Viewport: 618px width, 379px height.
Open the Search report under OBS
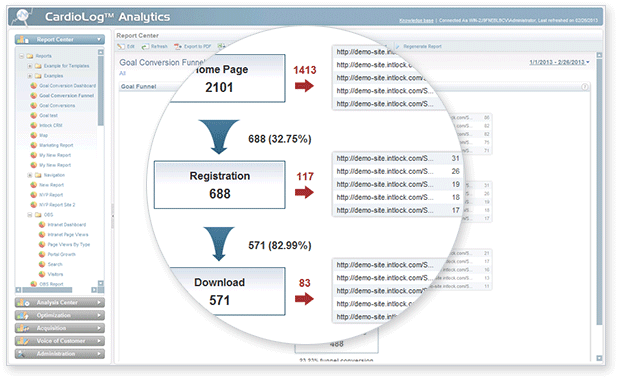[55, 264]
